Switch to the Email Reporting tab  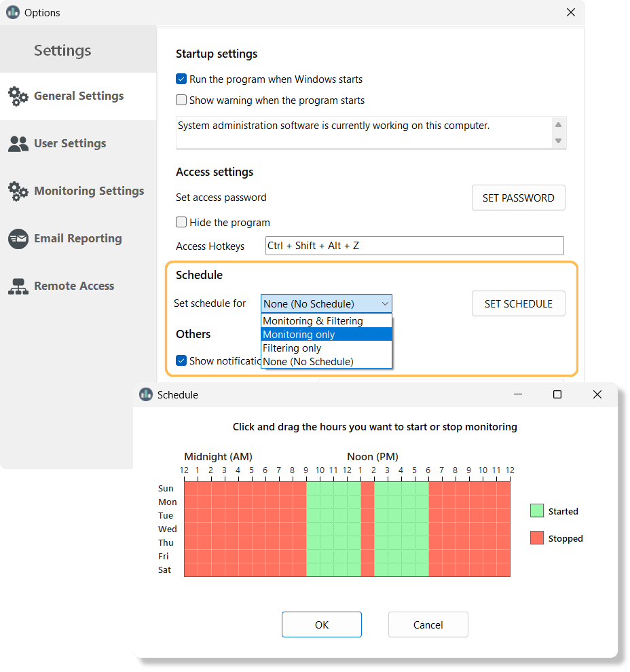click(78, 239)
